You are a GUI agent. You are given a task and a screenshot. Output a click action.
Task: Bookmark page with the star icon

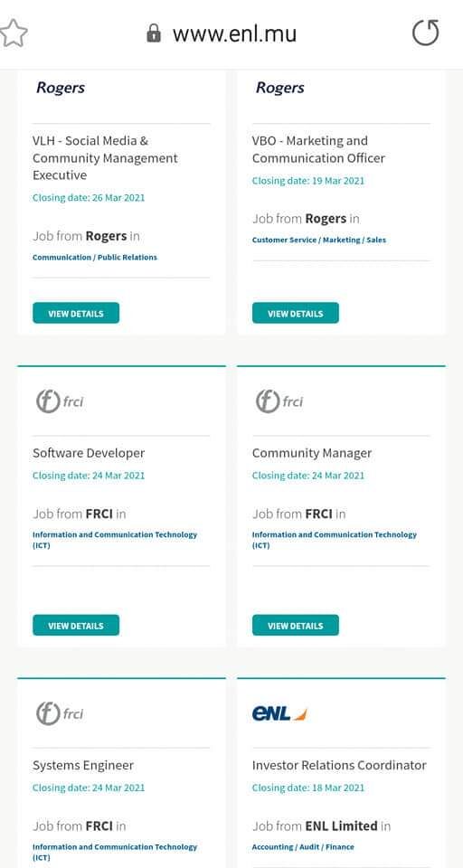(12, 33)
